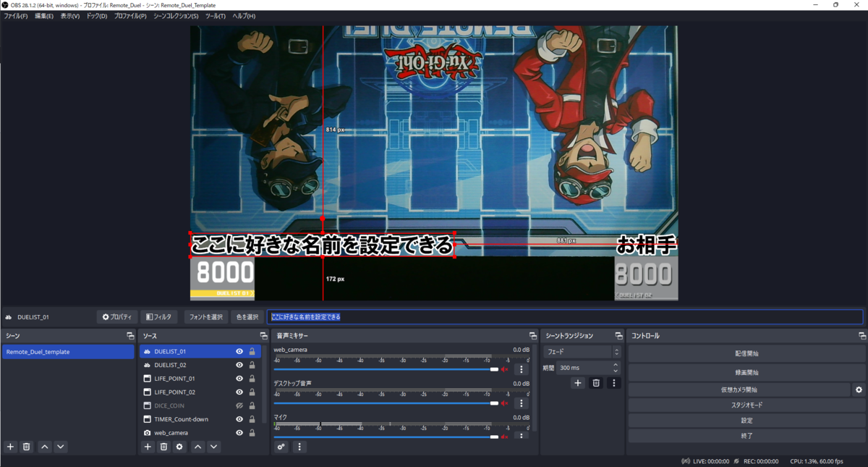Image resolution: width=868 pixels, height=467 pixels.
Task: Mute the web_camera audio speaker icon
Action: click(505, 369)
